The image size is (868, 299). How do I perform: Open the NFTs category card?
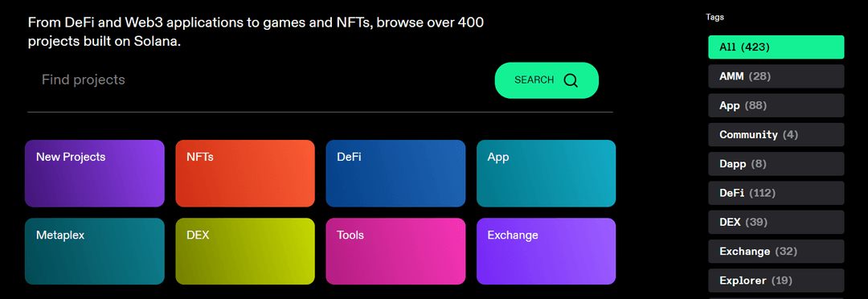click(x=245, y=174)
